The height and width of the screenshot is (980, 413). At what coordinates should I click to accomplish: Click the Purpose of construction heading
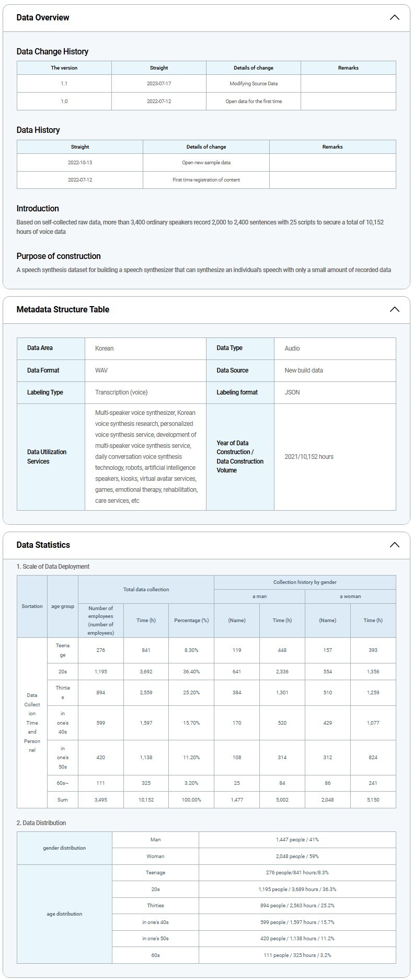point(59,256)
